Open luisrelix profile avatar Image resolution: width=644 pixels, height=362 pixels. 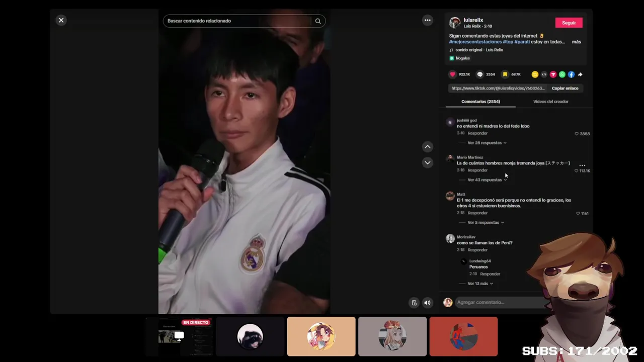click(x=455, y=23)
